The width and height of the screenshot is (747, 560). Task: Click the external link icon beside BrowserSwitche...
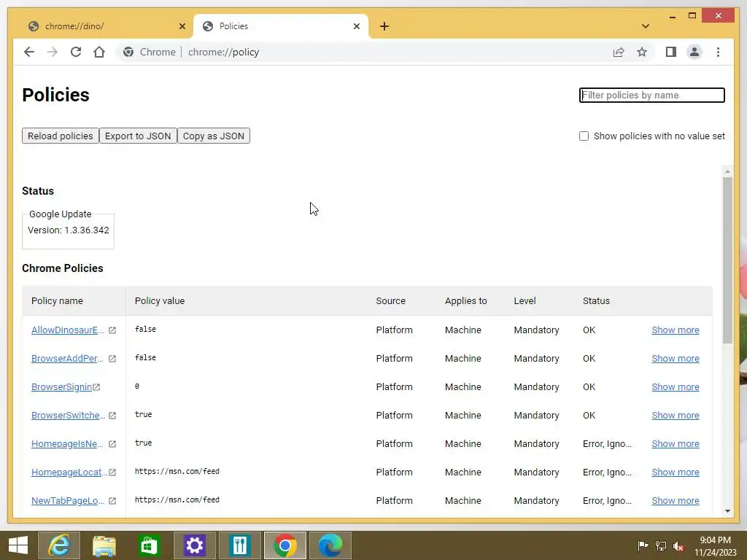(x=112, y=415)
